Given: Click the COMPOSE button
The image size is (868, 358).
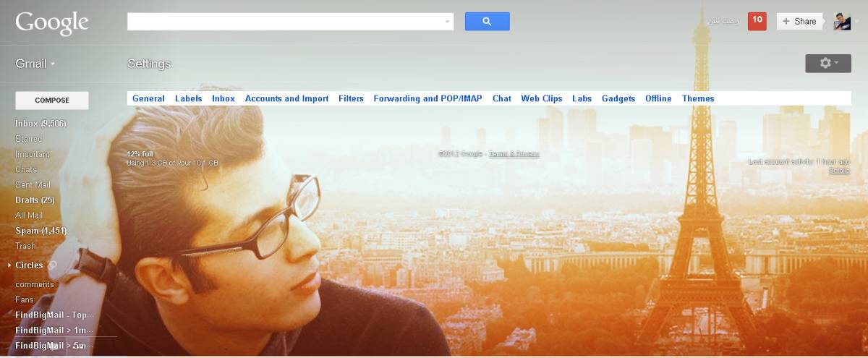Looking at the screenshot, I should coord(52,101).
